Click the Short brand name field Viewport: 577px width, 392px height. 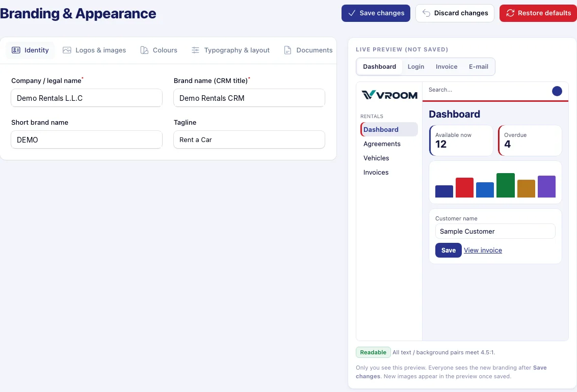(x=87, y=139)
